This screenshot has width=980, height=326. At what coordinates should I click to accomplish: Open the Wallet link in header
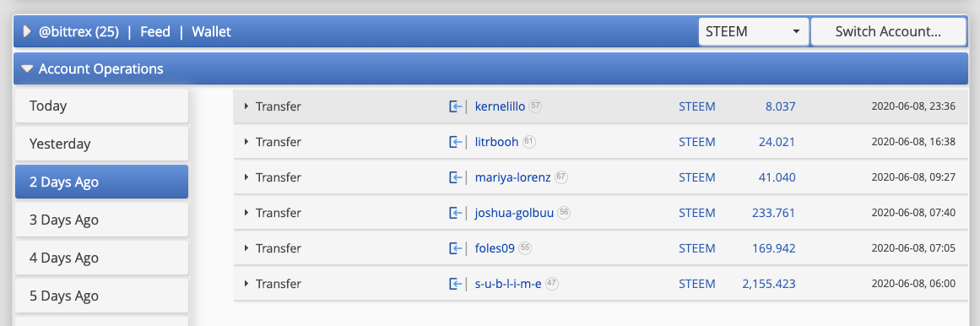(x=211, y=31)
